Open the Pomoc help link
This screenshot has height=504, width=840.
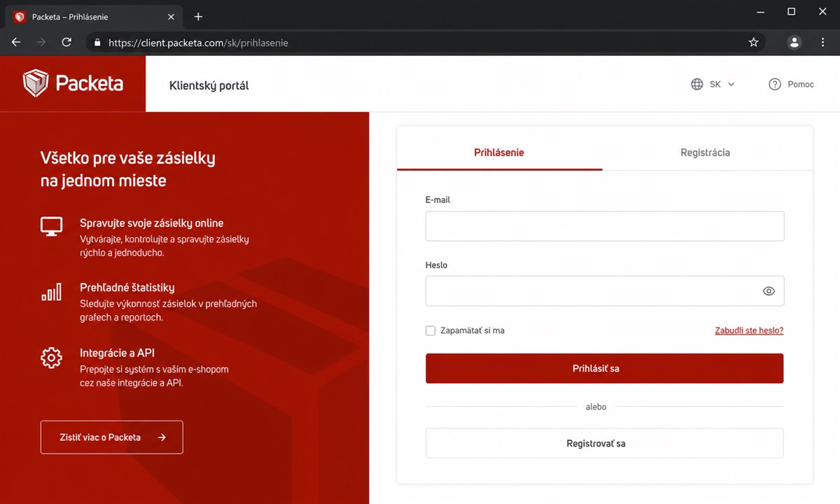800,84
